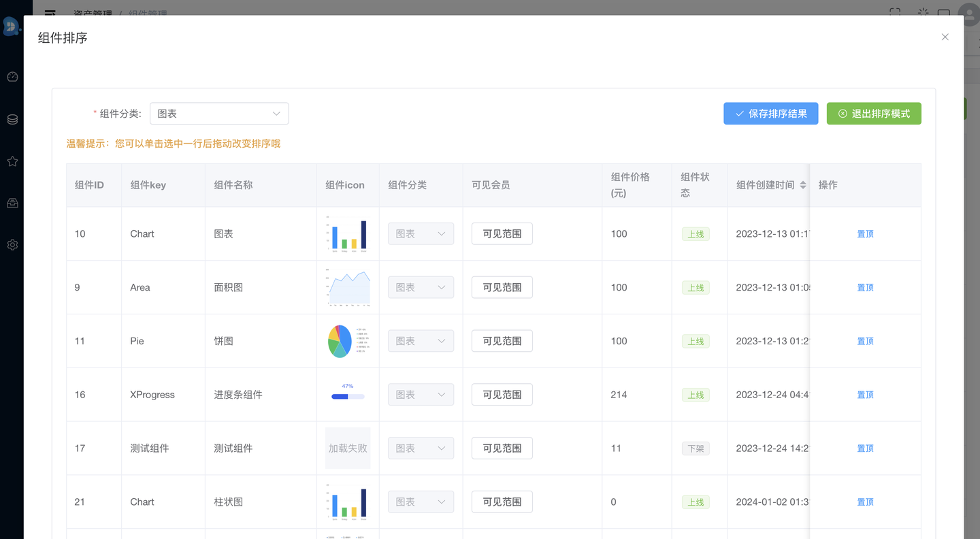Click the 下架 status tag
This screenshot has height=539, width=980.
[696, 448]
